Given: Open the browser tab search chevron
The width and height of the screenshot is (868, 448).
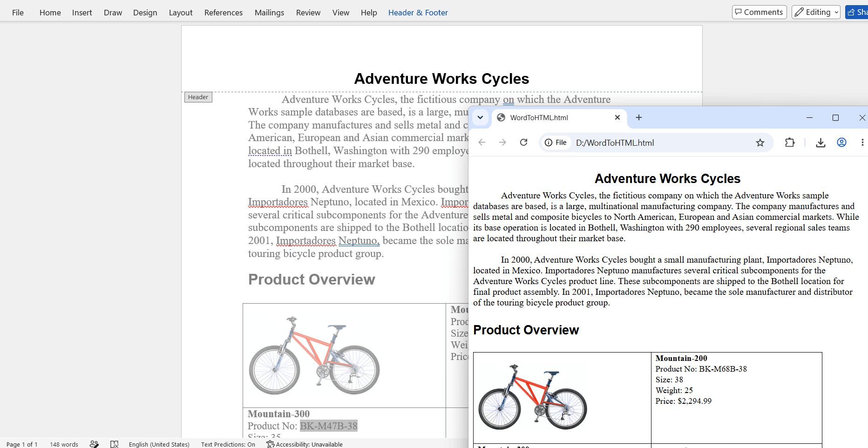Looking at the screenshot, I should (x=480, y=117).
